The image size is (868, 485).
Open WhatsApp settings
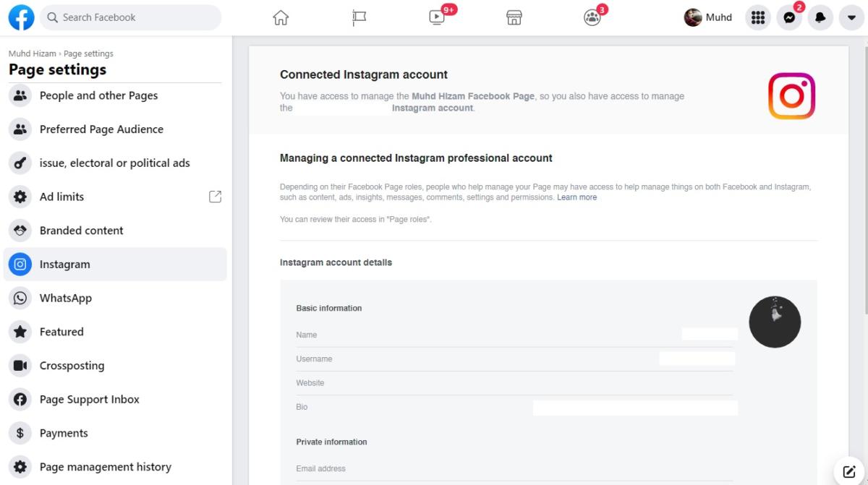116,298
